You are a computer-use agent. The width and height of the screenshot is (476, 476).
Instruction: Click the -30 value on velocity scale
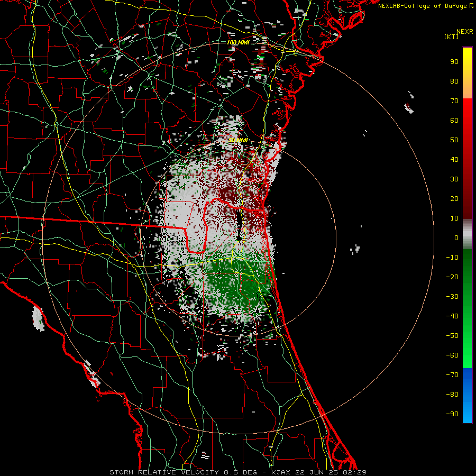click(x=452, y=297)
